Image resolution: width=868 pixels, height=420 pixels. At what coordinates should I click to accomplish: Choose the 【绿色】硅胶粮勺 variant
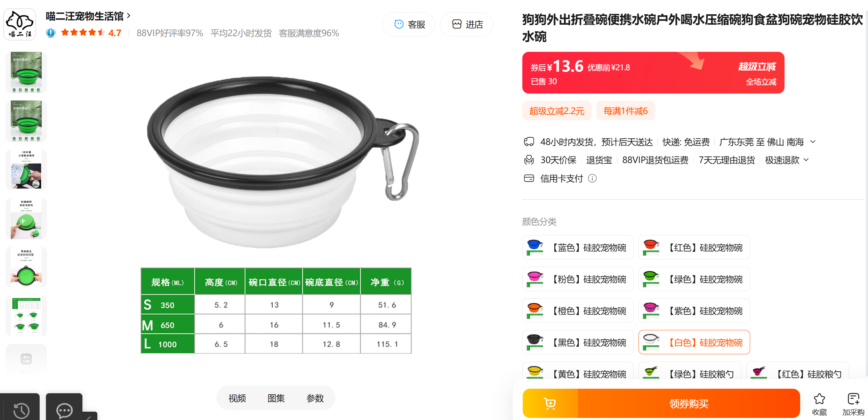(x=690, y=374)
